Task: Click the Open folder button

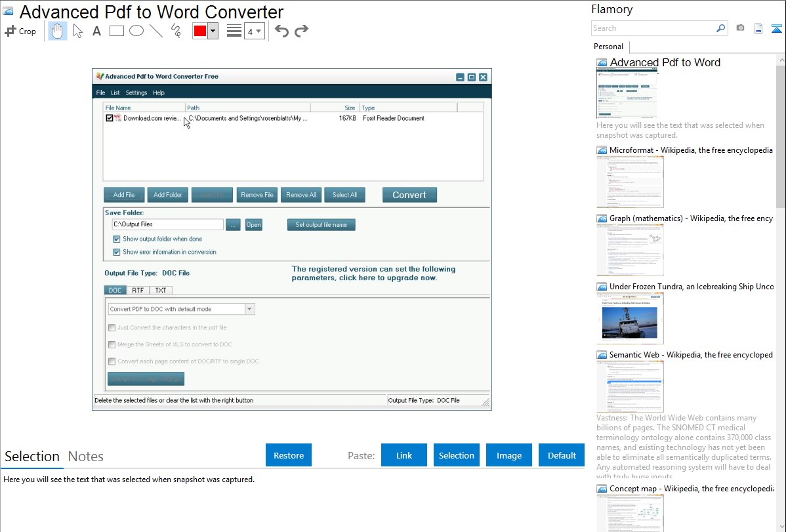Action: click(254, 224)
